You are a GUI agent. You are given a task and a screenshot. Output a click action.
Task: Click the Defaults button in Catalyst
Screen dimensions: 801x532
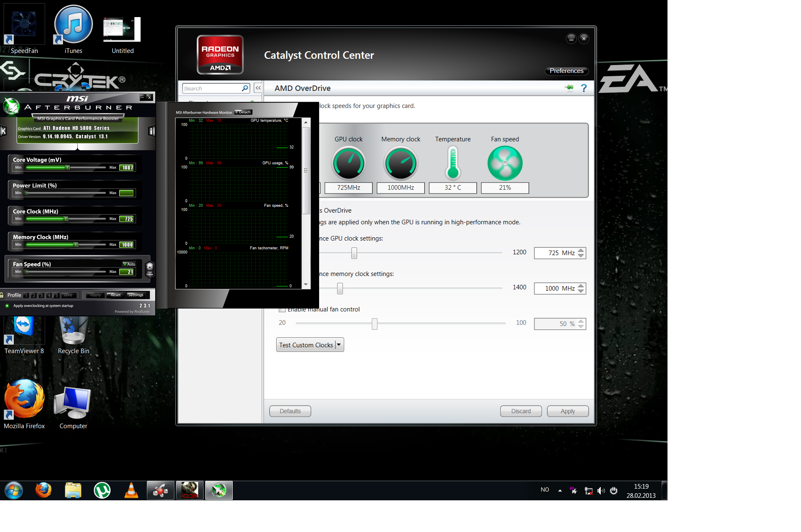[290, 411]
